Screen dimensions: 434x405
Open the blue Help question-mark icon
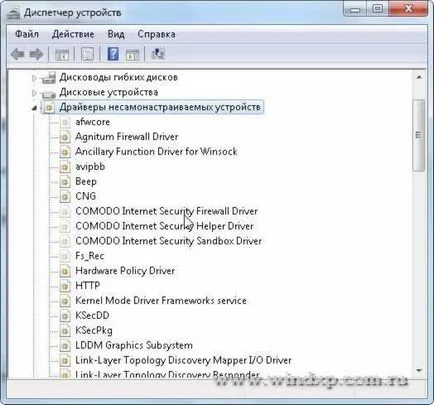(x=113, y=54)
